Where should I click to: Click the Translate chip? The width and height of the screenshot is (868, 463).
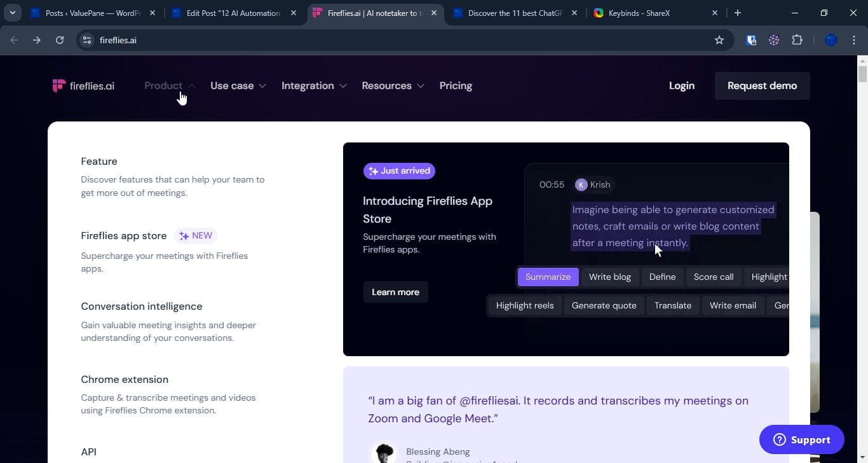click(673, 305)
